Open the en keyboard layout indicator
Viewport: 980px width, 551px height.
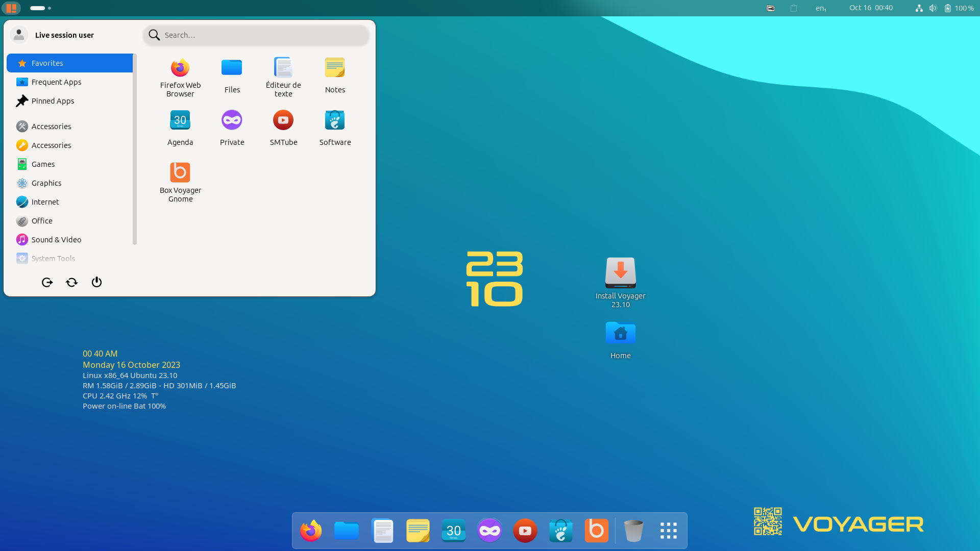click(821, 8)
